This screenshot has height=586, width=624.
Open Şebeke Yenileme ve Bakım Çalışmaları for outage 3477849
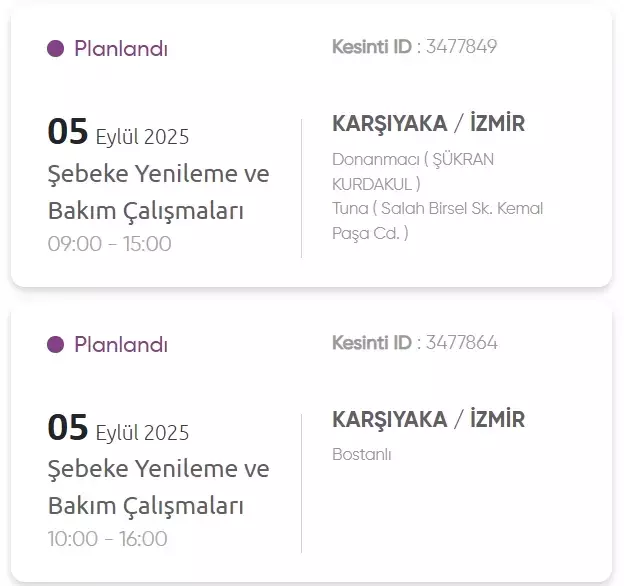click(x=159, y=192)
